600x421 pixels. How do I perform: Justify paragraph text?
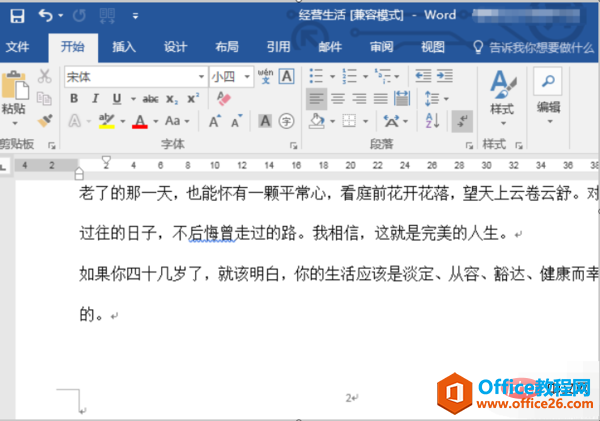(381, 99)
